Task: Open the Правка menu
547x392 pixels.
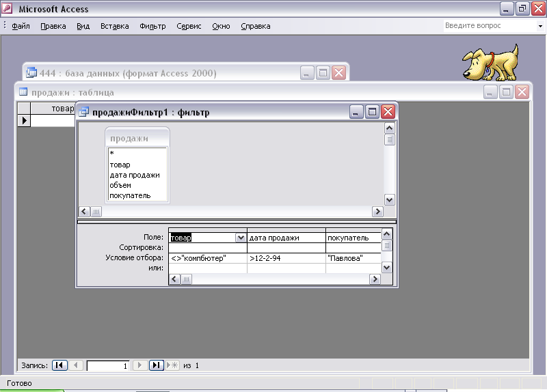Action: click(53, 26)
